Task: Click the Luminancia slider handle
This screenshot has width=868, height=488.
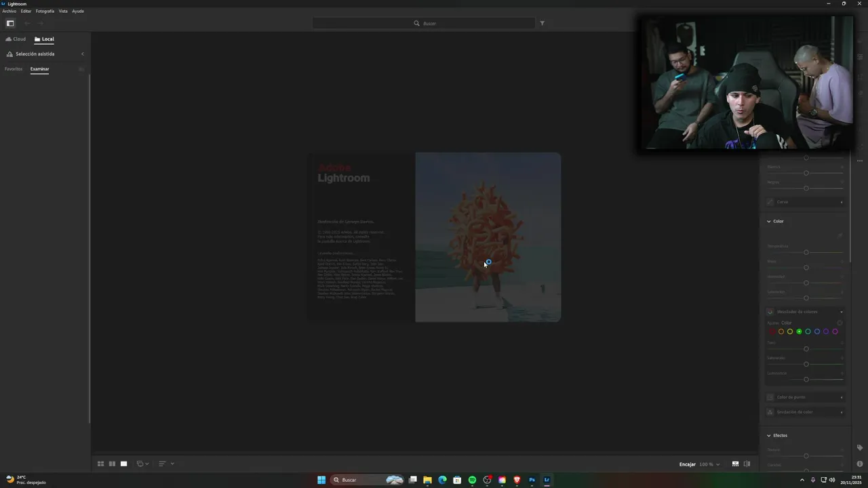Action: [x=806, y=380]
